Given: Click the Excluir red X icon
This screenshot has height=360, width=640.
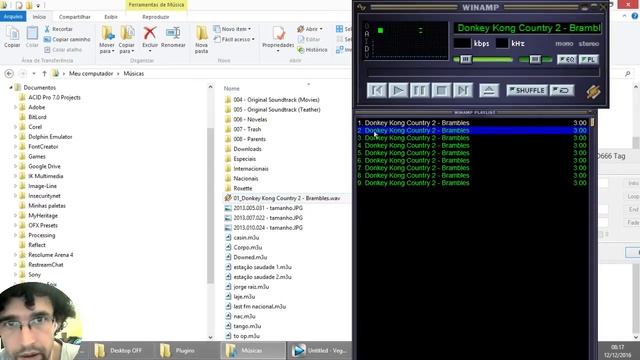Looking at the screenshot, I should [x=150, y=33].
